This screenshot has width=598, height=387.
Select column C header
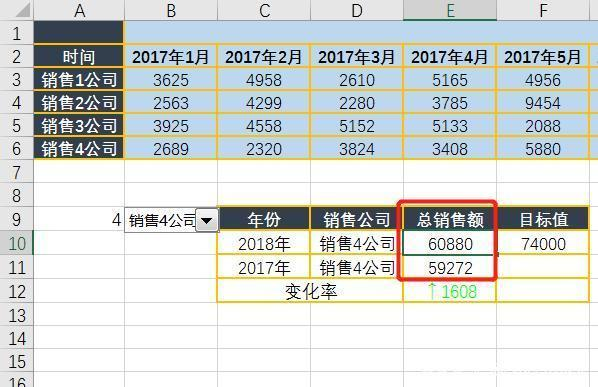click(264, 10)
